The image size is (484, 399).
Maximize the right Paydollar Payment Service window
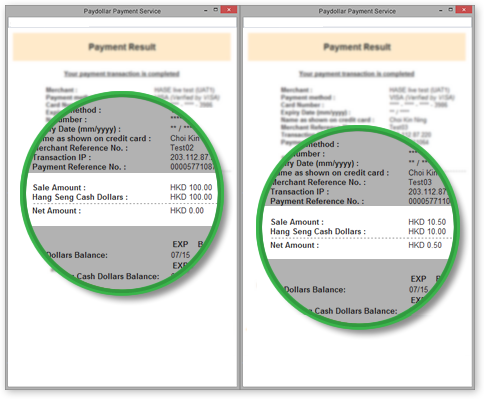coord(450,10)
